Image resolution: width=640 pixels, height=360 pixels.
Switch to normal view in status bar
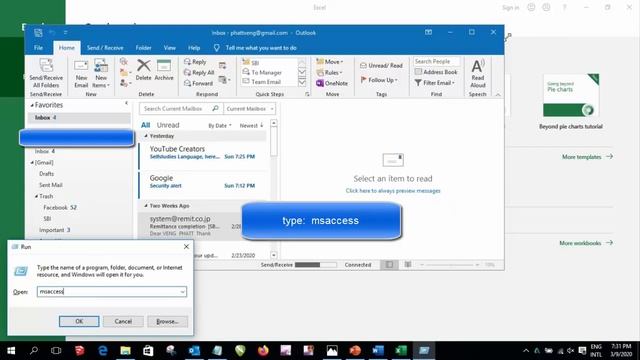389,264
